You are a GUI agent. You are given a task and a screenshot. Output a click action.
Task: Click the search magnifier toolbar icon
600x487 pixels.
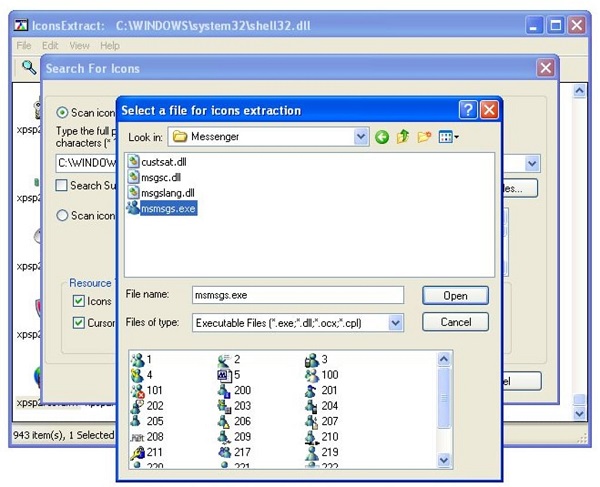click(29, 67)
